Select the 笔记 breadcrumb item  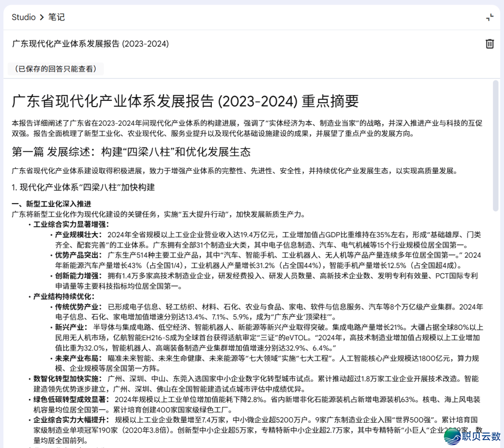tap(56, 17)
